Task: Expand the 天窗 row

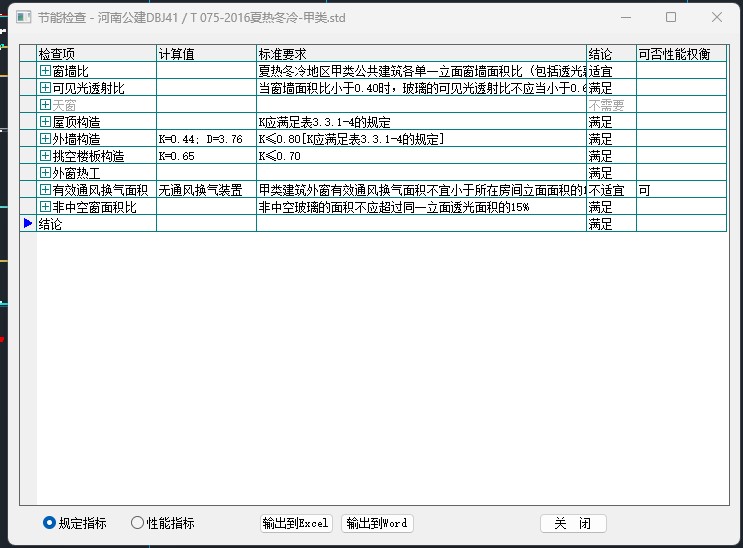Action: point(45,105)
